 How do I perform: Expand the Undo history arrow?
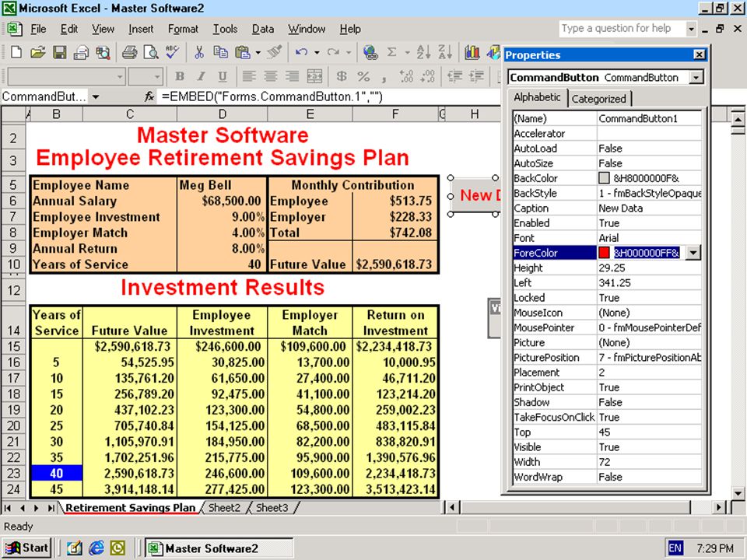(317, 52)
